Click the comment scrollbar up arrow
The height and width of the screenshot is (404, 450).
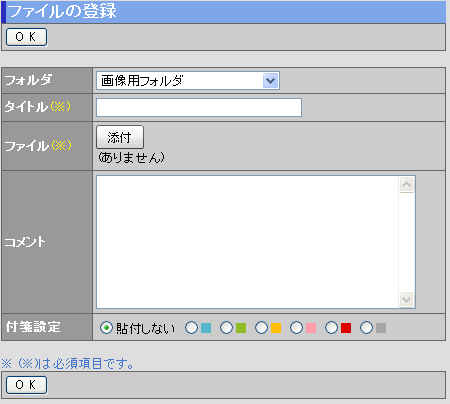(406, 185)
